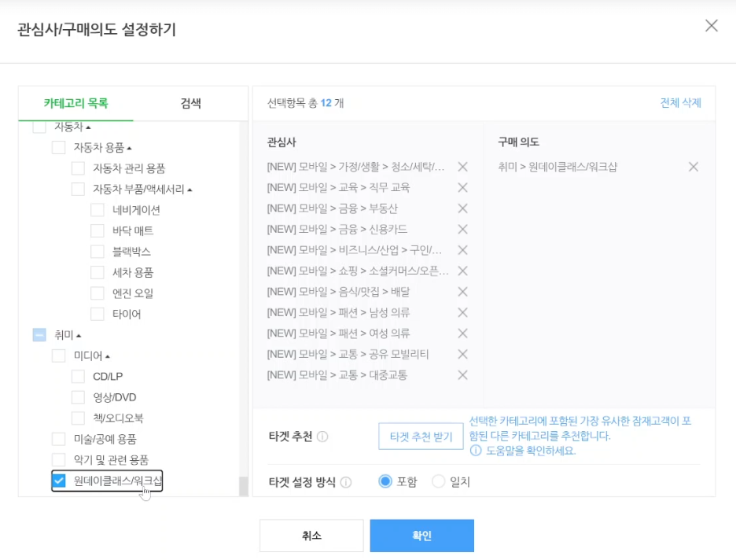
Task: Close the 관심사/구매의도 설정하기 dialog
Action: click(x=712, y=26)
